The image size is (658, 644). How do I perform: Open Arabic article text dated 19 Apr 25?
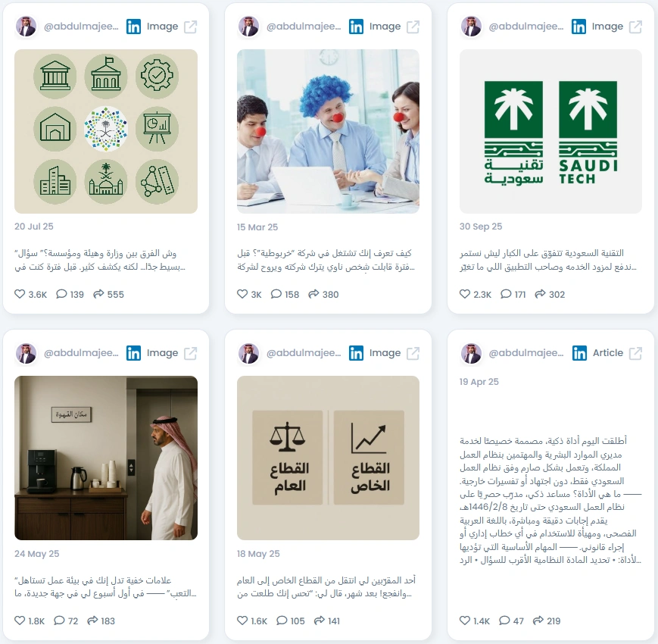pyautogui.click(x=550, y=500)
